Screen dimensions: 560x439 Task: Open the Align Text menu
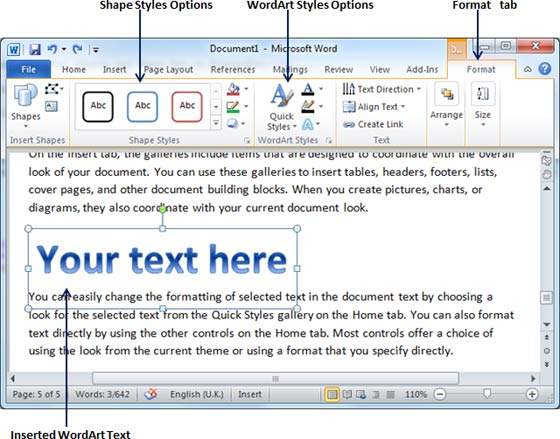pos(374,106)
